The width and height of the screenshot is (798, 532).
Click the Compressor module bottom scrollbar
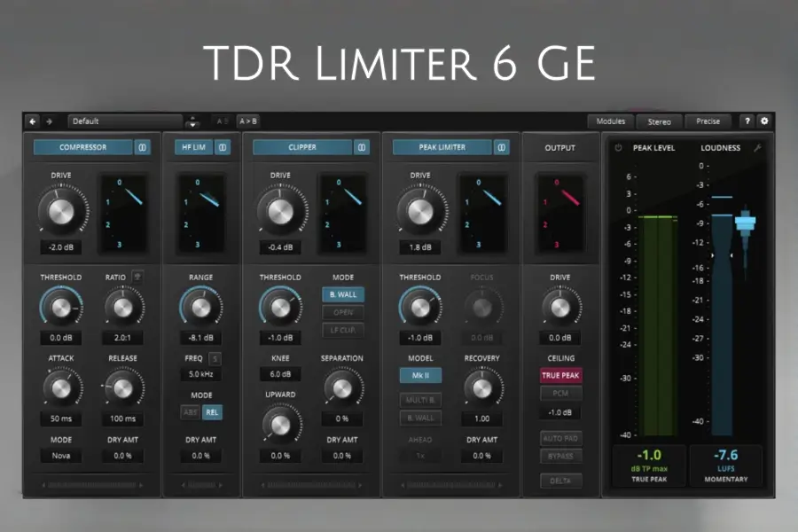coord(92,485)
